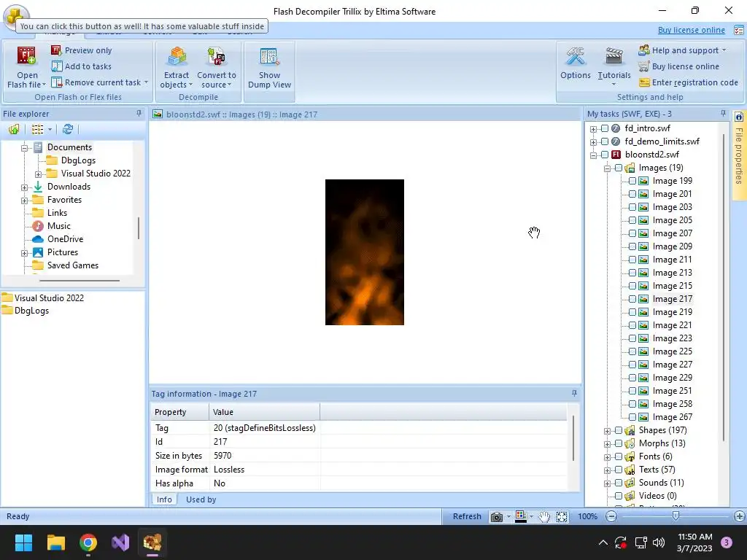The image size is (747, 560).
Task: Click the Value column header
Action: click(x=264, y=412)
